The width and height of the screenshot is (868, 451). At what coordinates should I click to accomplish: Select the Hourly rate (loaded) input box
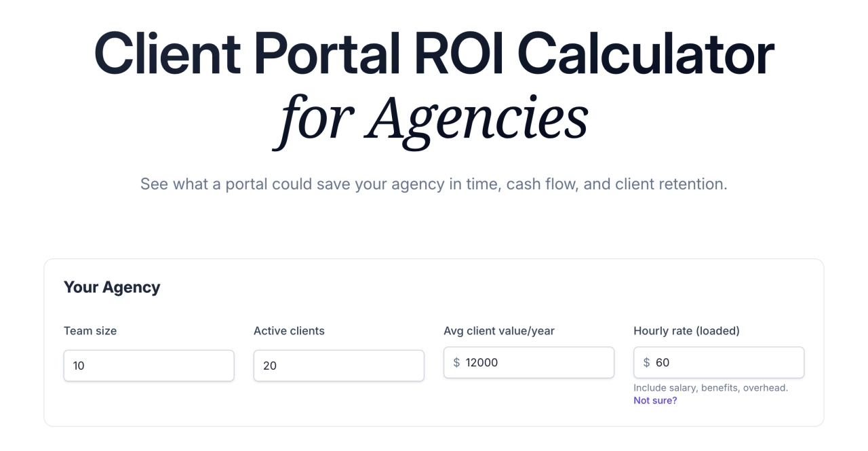726,363
